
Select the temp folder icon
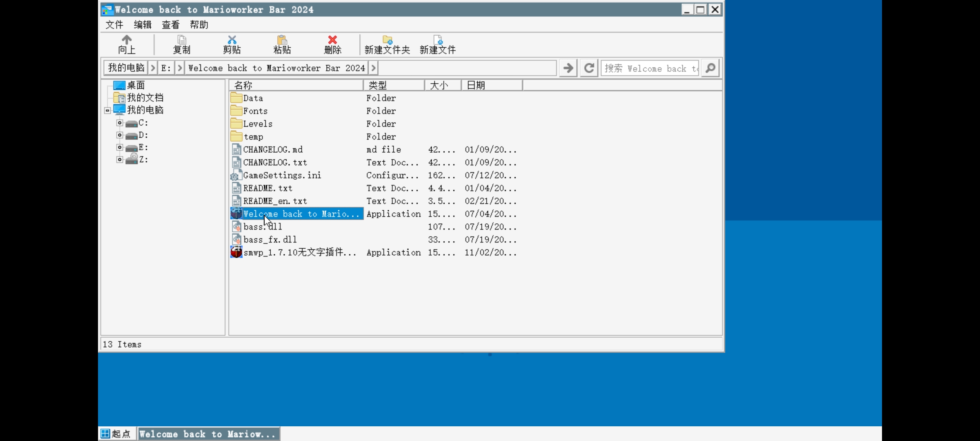(236, 136)
